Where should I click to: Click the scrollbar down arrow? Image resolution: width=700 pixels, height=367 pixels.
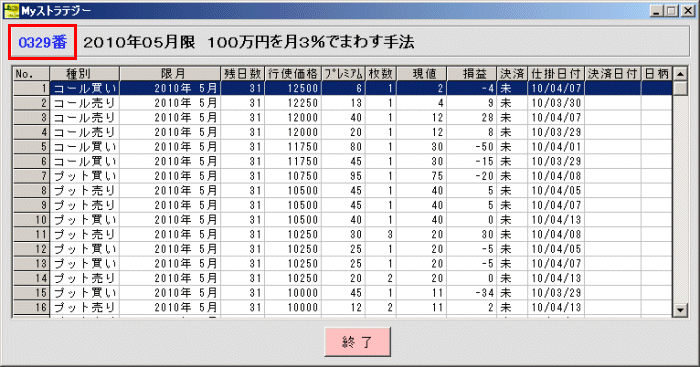pyautogui.click(x=679, y=309)
